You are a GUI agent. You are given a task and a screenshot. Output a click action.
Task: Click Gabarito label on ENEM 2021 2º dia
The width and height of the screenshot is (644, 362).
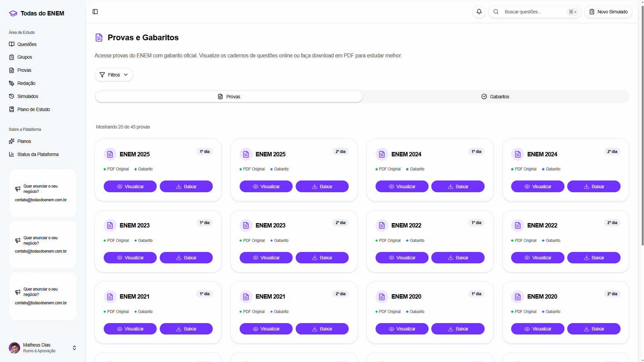(x=281, y=312)
